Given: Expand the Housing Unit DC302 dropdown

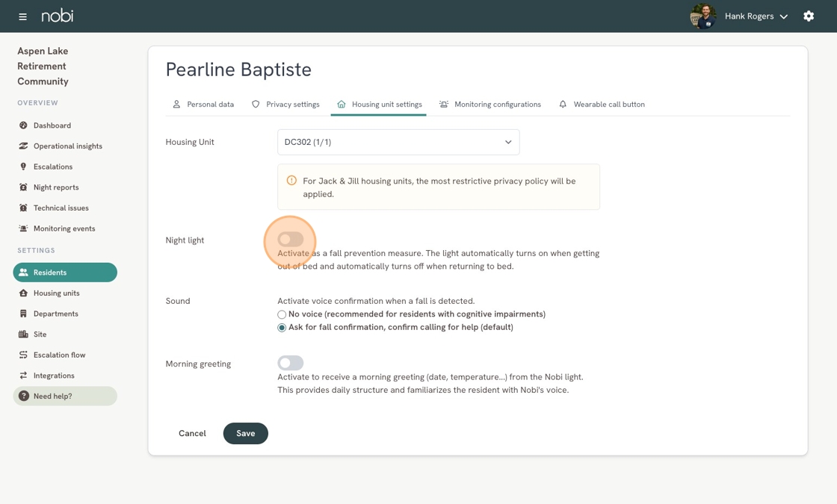Looking at the screenshot, I should (398, 142).
